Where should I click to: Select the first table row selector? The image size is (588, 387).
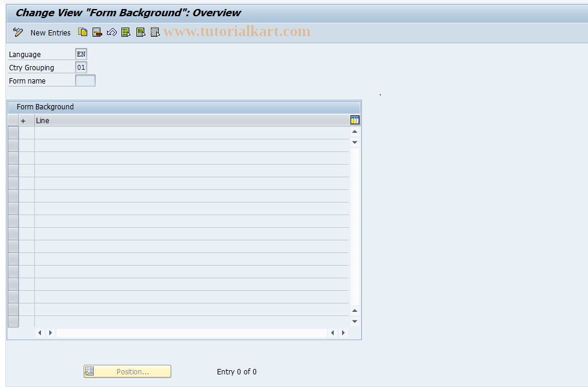coord(13,133)
